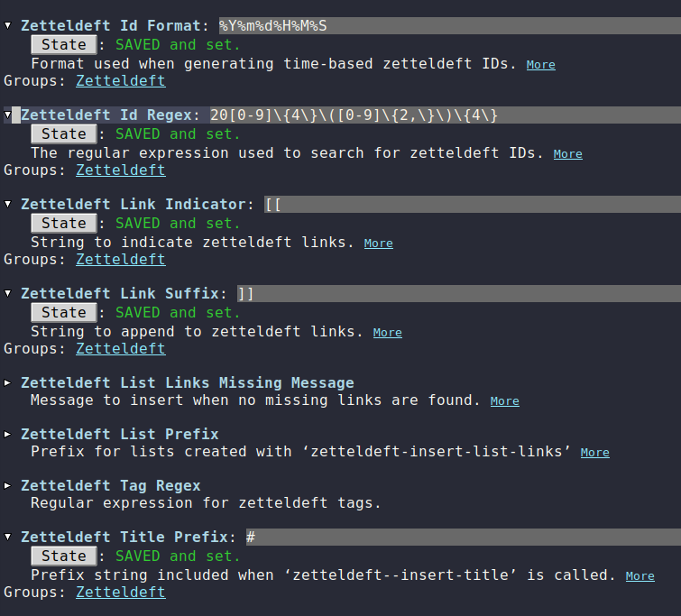Expand the Zetteldeft Tag Regex option
This screenshot has width=681, height=616.
click(x=8, y=486)
